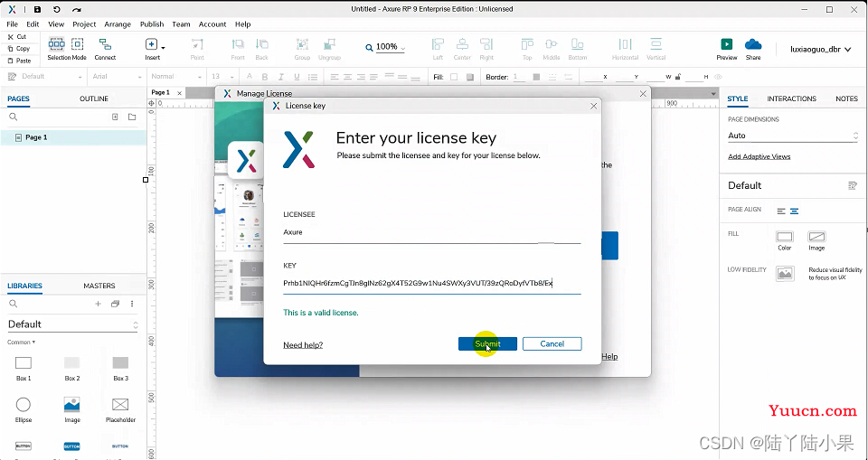Switch to the INTERACTIONS tab
The image size is (868, 460).
pos(792,99)
